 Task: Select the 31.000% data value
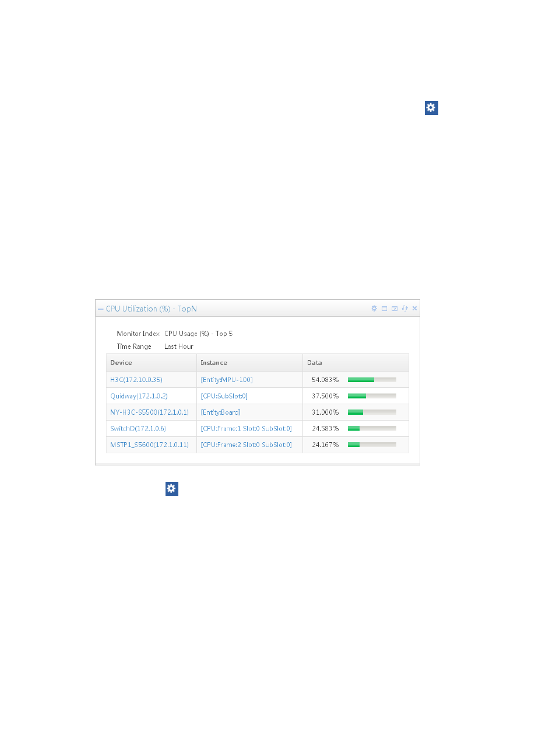point(325,412)
